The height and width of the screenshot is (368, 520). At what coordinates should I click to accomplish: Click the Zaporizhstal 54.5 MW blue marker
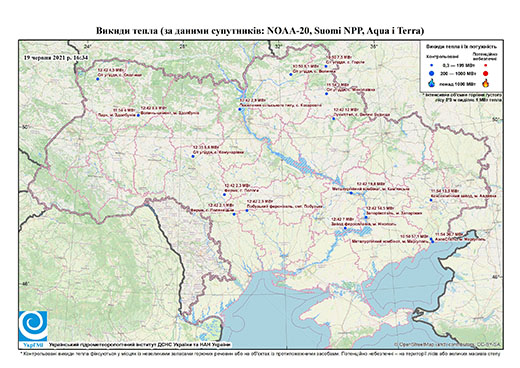pos(366,217)
